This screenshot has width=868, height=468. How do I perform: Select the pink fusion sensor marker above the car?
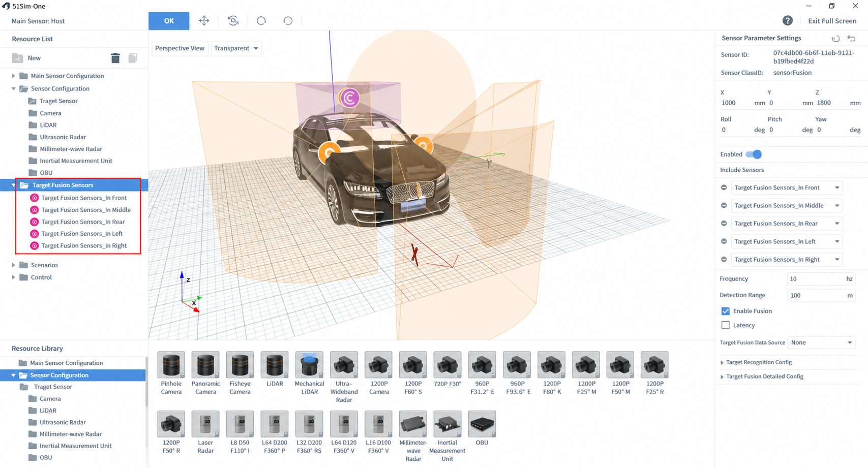349,98
